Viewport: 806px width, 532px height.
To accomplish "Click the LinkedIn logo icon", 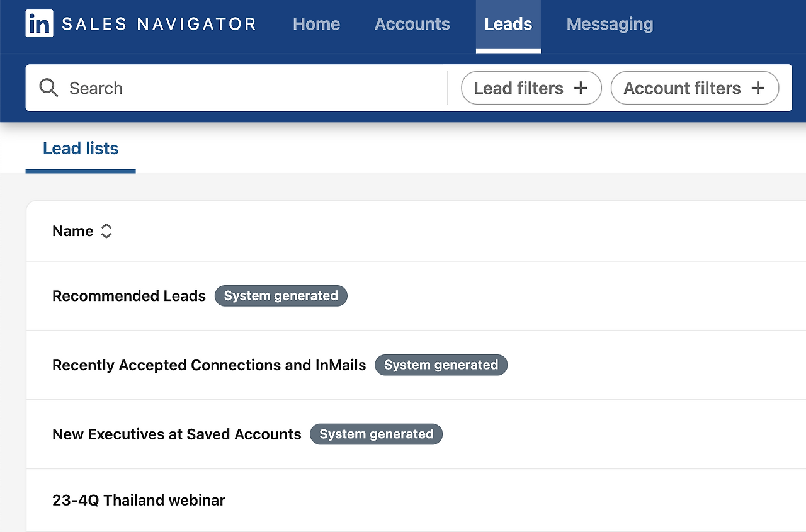I will click(39, 24).
